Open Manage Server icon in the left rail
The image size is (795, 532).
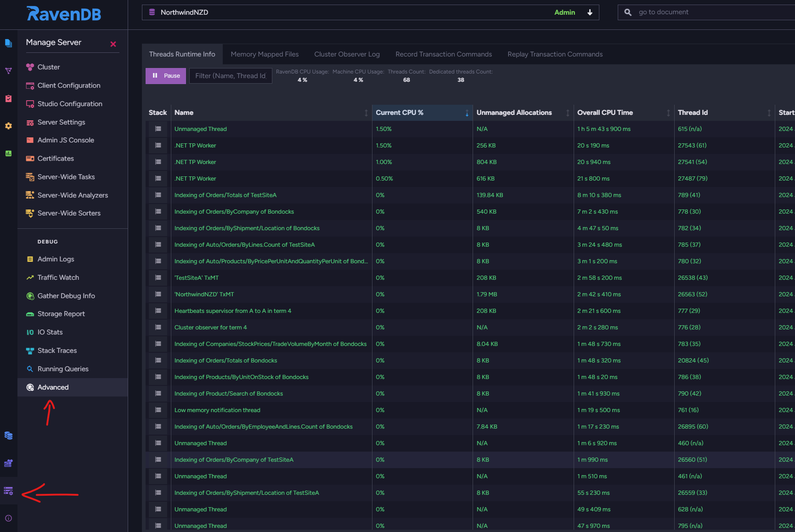pyautogui.click(x=8, y=491)
